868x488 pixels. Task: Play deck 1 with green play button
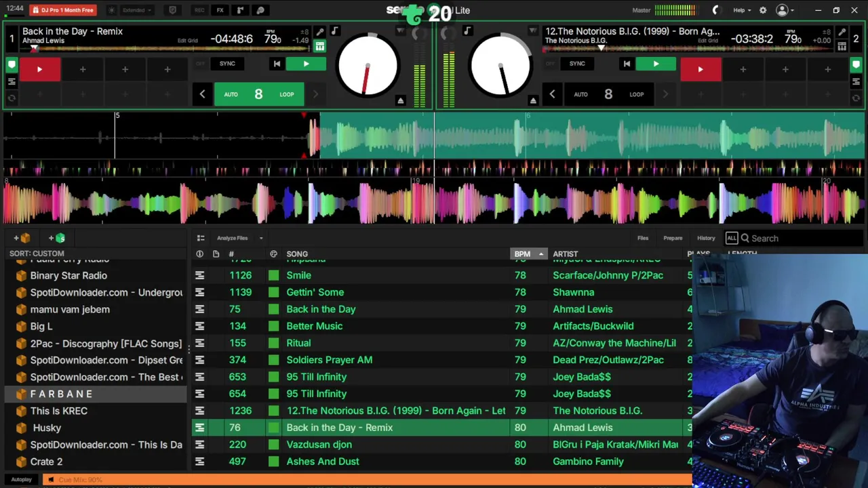(306, 64)
